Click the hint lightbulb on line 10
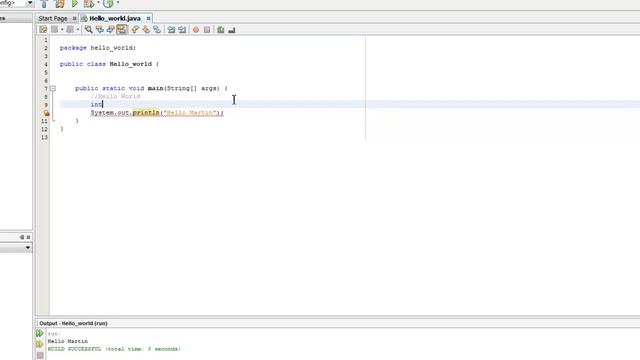Image resolution: width=640 pixels, height=360 pixels. click(46, 113)
